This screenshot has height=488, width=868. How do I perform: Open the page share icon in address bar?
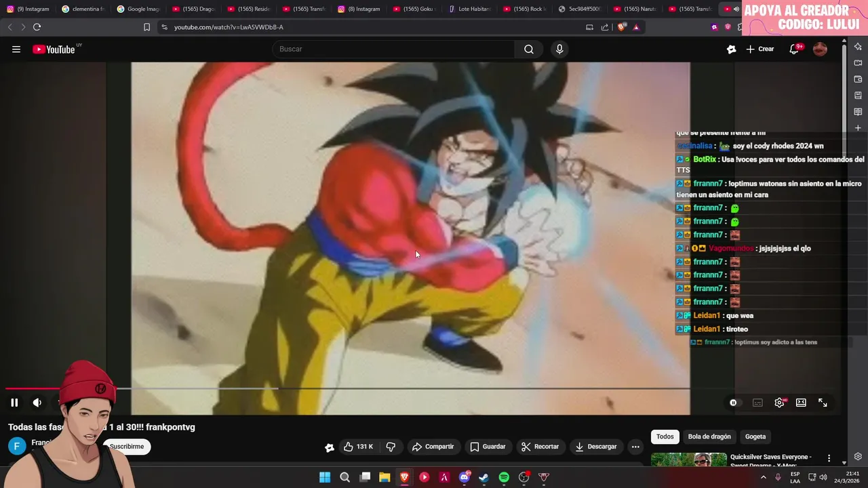(605, 27)
